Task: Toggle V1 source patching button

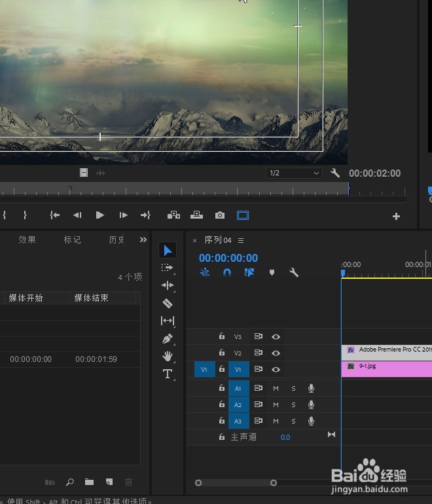Action: point(204,369)
